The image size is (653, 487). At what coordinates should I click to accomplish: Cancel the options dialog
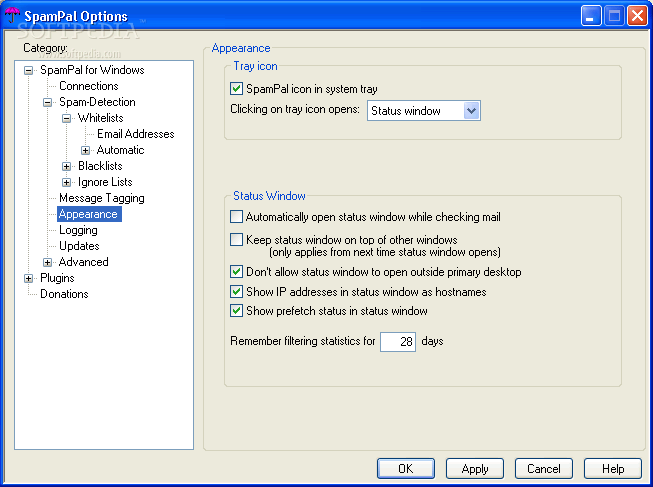coord(543,469)
